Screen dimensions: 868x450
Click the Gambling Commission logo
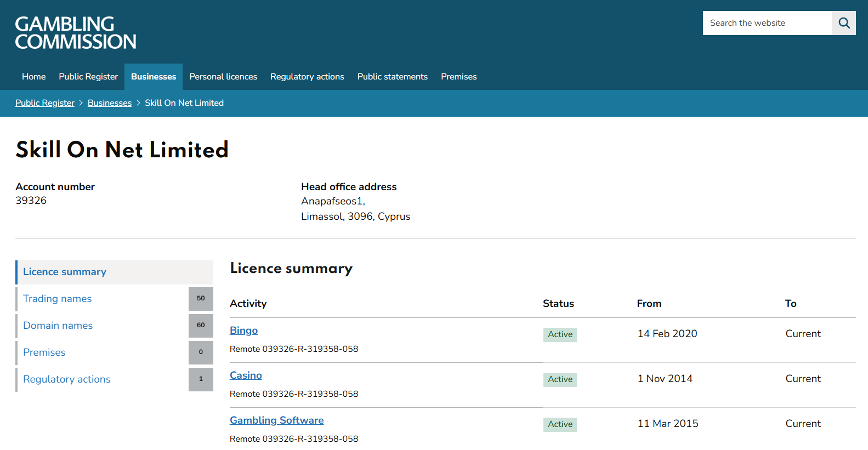(x=76, y=33)
